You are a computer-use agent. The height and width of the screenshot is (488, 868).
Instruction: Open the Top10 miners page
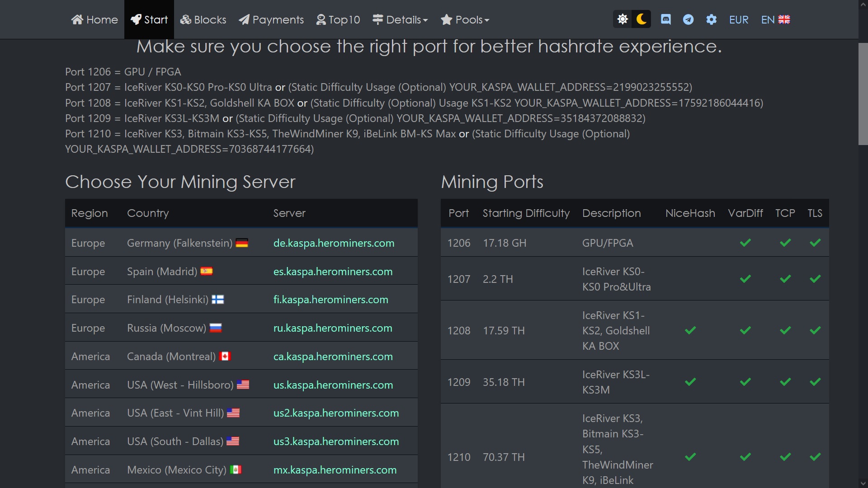[x=338, y=19]
